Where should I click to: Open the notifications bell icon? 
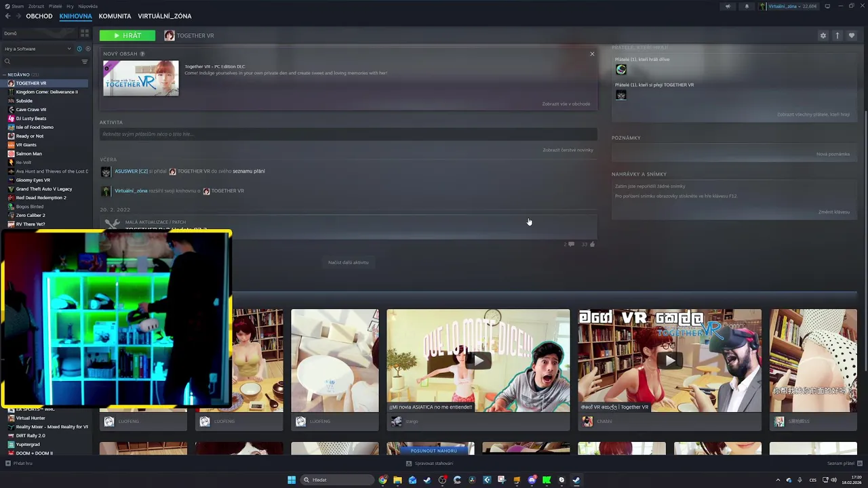pos(747,6)
